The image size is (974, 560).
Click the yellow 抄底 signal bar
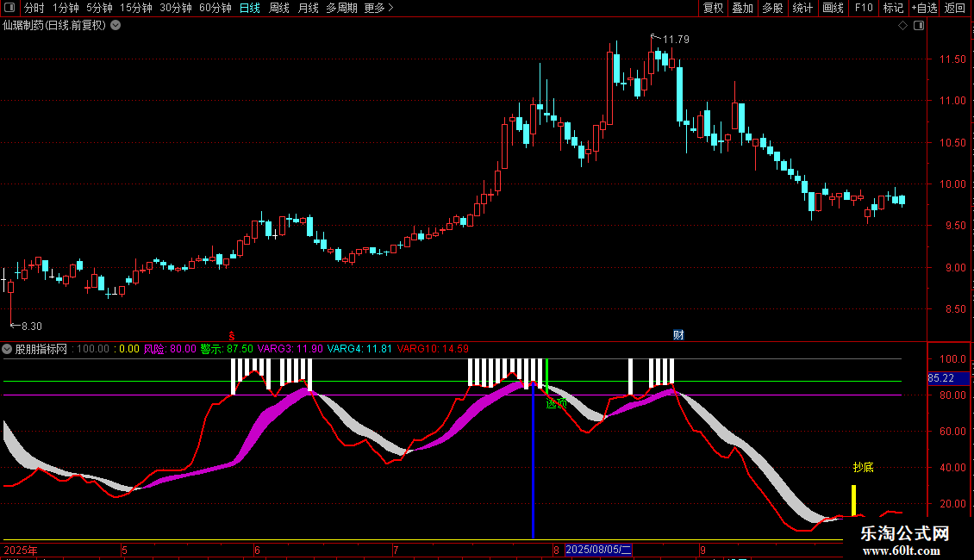point(853,500)
